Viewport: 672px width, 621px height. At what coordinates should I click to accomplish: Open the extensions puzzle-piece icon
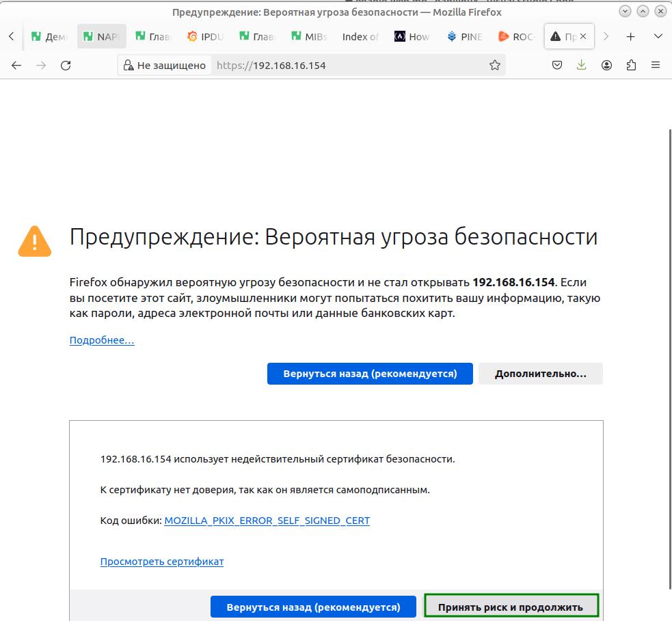[630, 65]
